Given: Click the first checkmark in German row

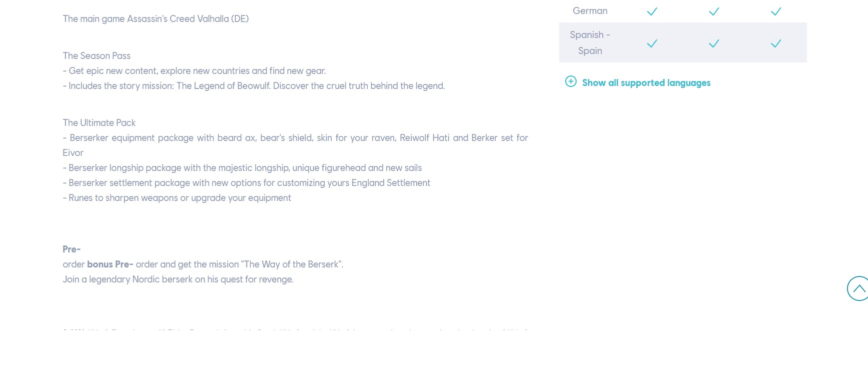Looking at the screenshot, I should click(x=652, y=11).
